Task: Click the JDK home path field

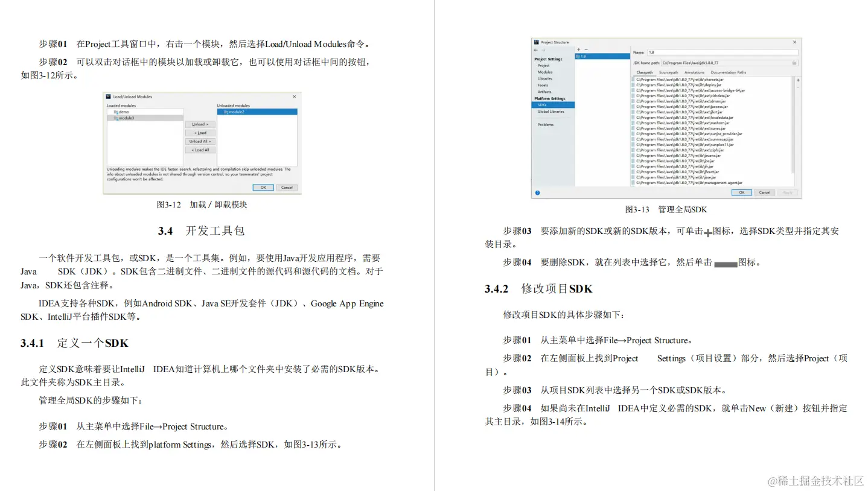Action: [x=729, y=63]
